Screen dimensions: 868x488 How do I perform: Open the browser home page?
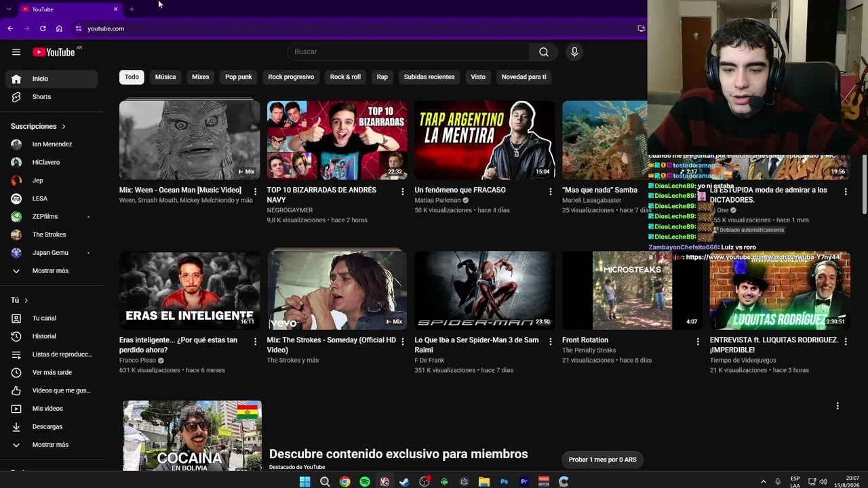click(59, 28)
